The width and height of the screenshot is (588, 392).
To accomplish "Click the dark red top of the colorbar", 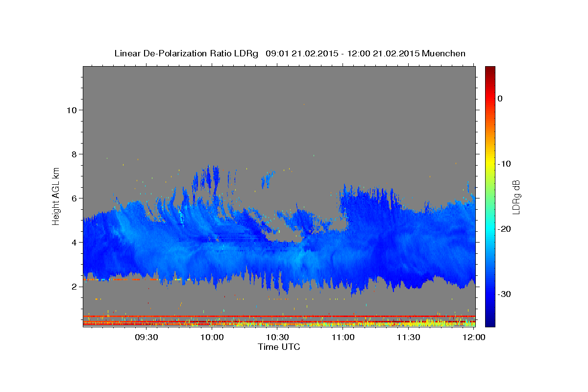I will pyautogui.click(x=490, y=71).
